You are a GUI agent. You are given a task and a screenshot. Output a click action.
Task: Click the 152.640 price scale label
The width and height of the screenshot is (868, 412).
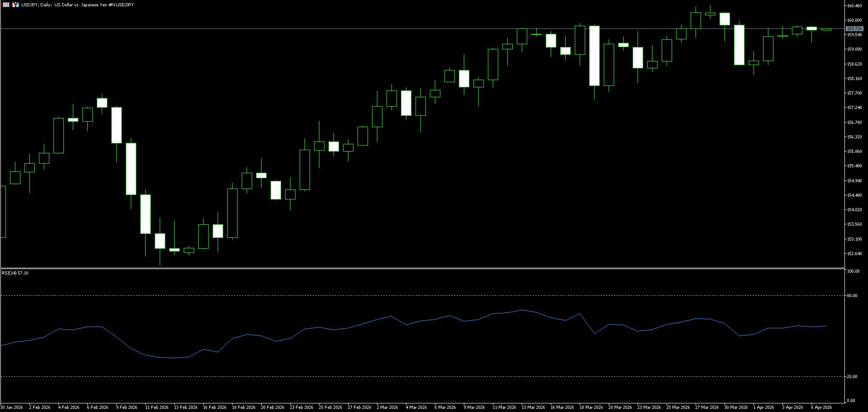click(x=854, y=254)
